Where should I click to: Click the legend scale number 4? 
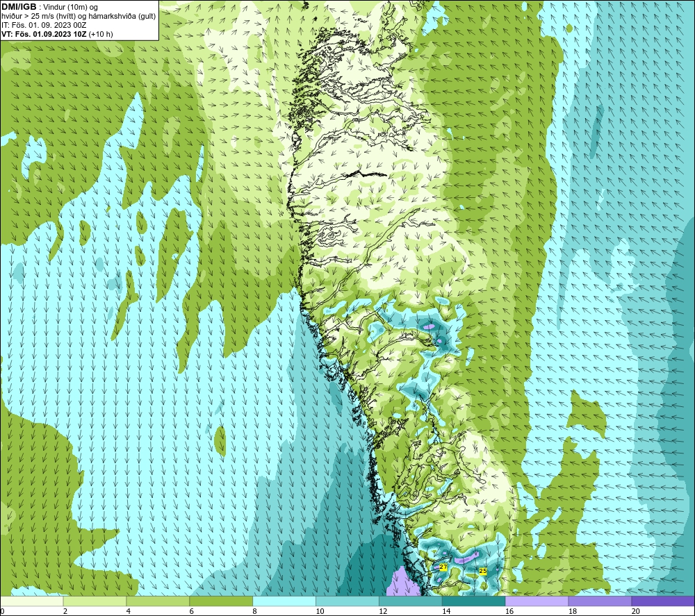coord(129,611)
